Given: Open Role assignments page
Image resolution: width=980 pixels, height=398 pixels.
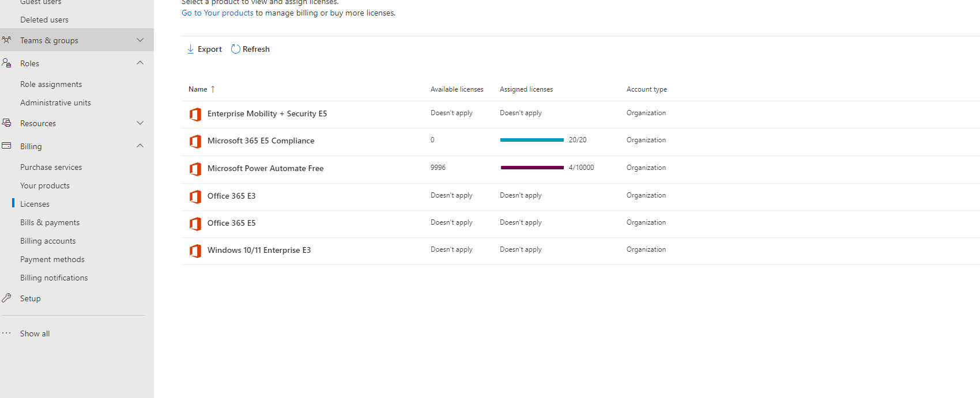Looking at the screenshot, I should (x=51, y=84).
